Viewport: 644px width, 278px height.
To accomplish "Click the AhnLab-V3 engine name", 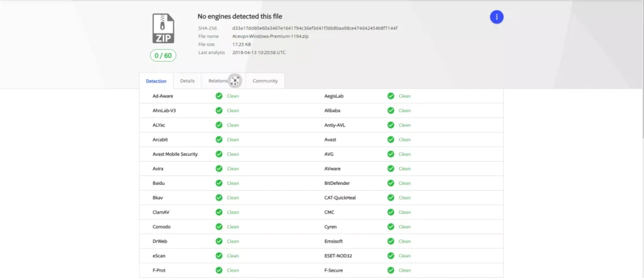I will click(164, 111).
